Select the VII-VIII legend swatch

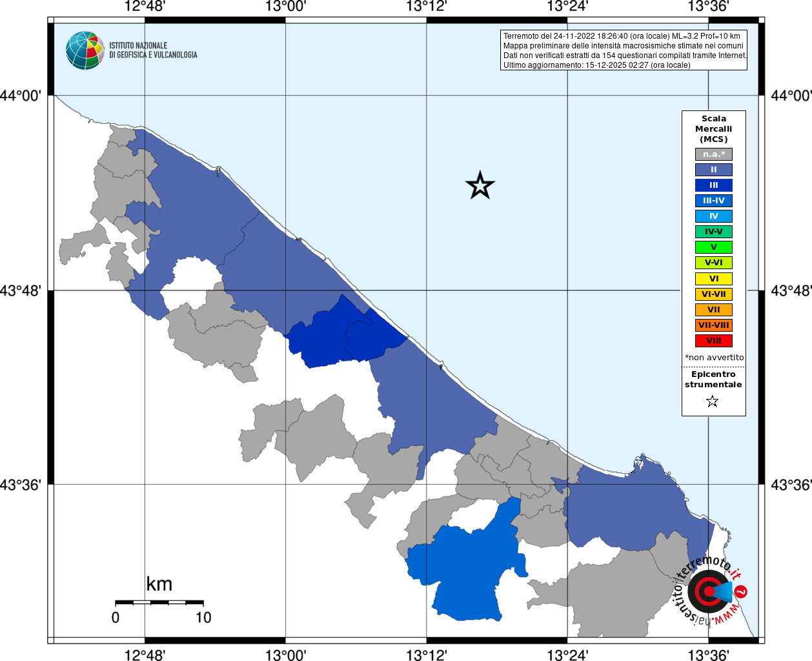(x=714, y=325)
